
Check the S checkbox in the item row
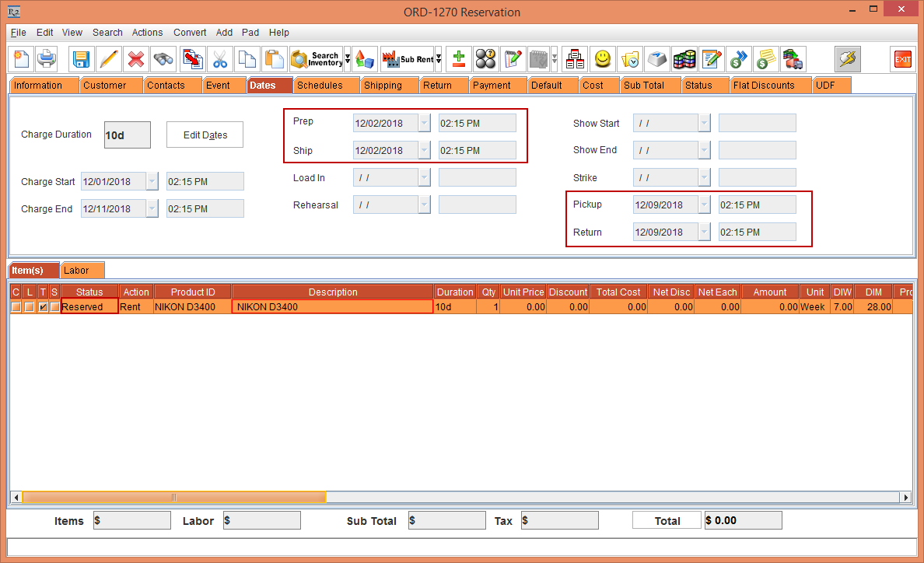(54, 307)
